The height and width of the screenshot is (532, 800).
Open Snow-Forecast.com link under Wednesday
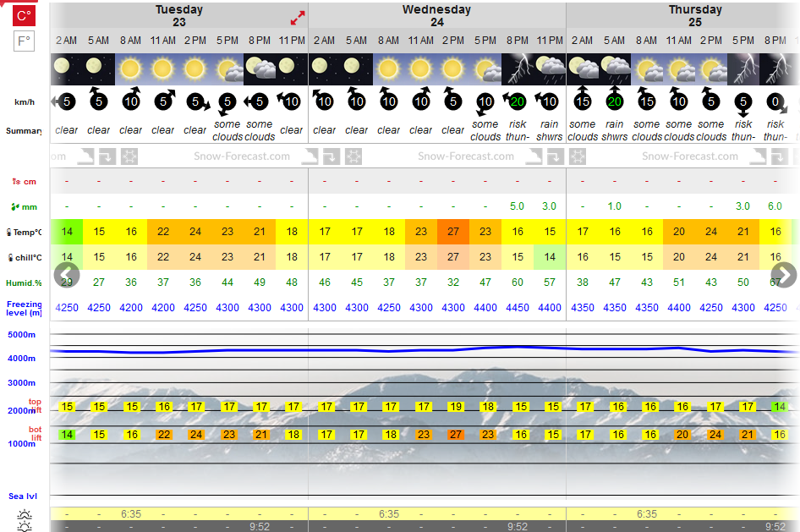466,156
